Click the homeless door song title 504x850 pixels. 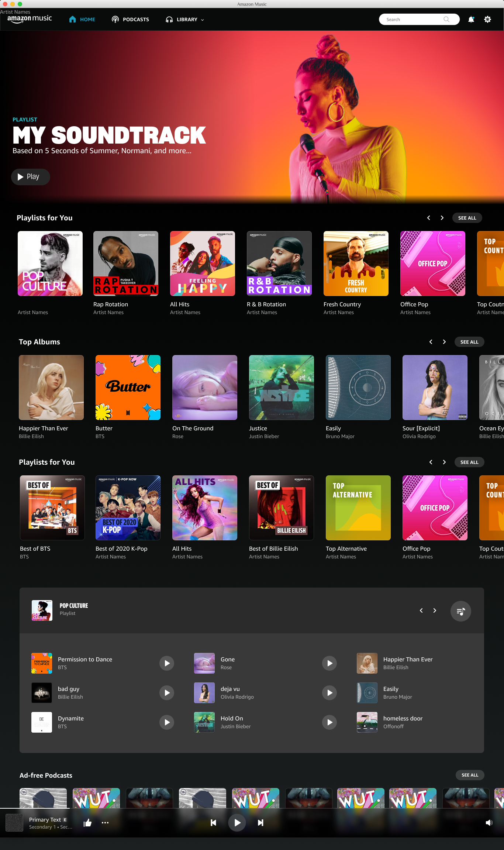click(403, 719)
